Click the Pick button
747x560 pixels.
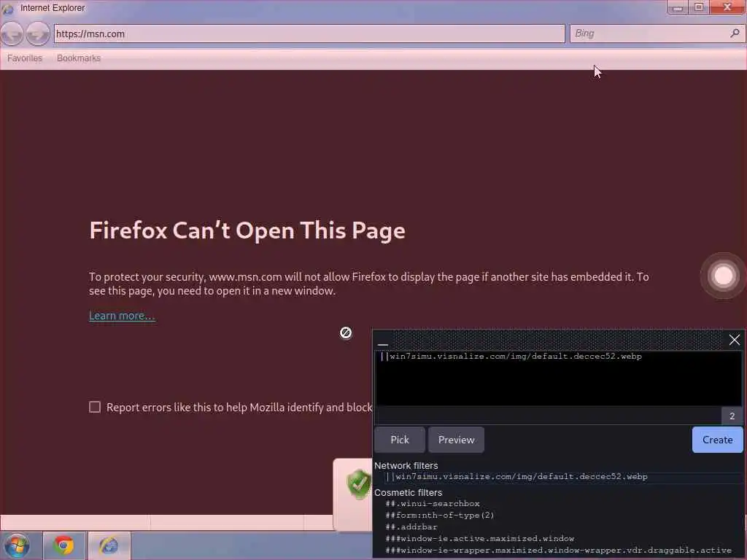(400, 440)
